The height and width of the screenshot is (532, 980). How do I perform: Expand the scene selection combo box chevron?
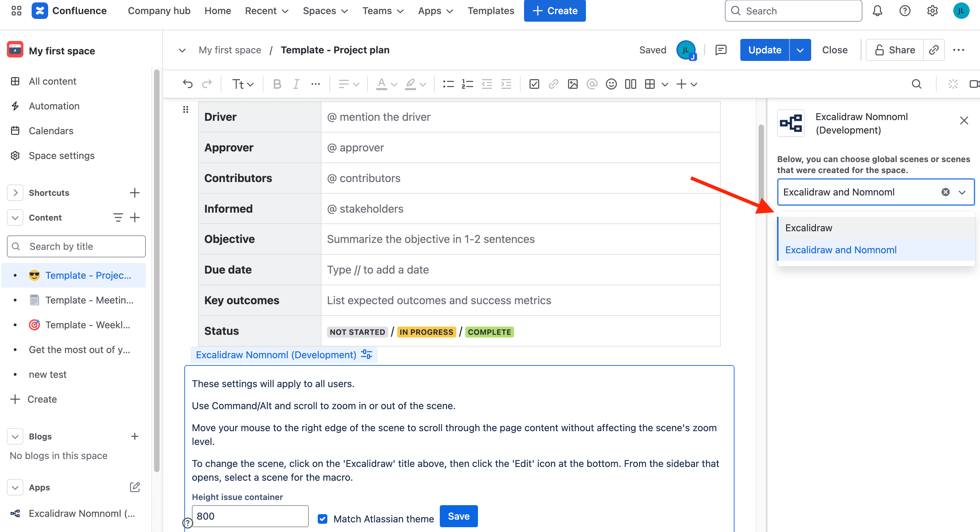[962, 192]
